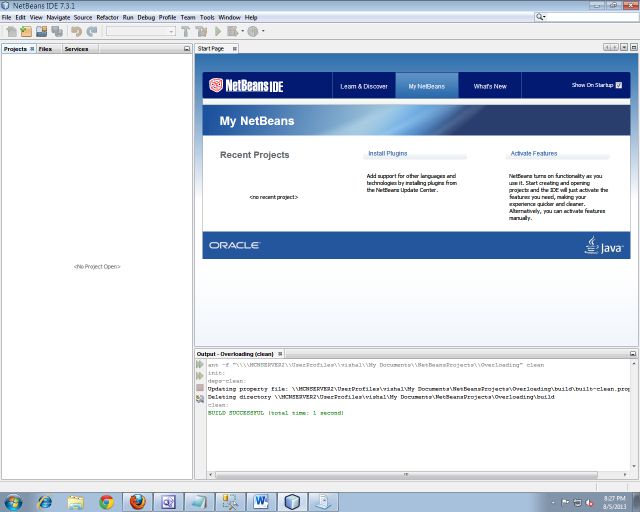The image size is (640, 512).
Task: Click the Install Plugins link
Action: [388, 154]
